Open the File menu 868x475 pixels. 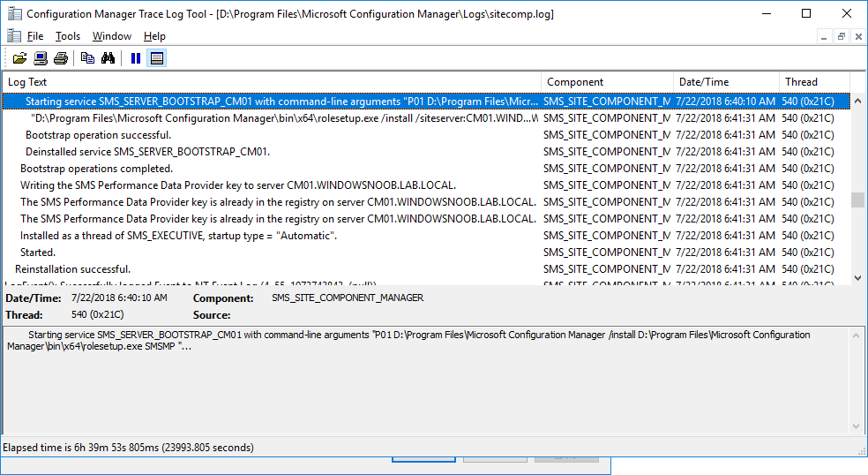coord(35,36)
